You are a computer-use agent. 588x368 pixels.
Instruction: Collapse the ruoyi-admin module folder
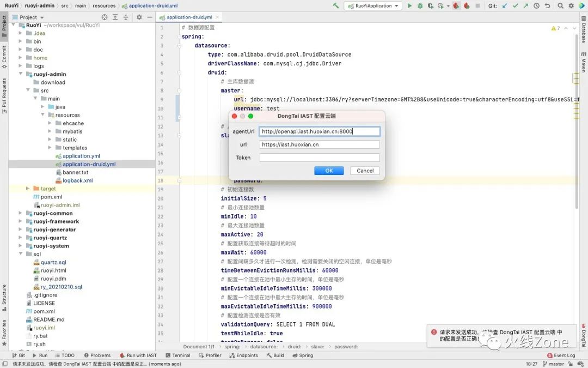pos(21,74)
